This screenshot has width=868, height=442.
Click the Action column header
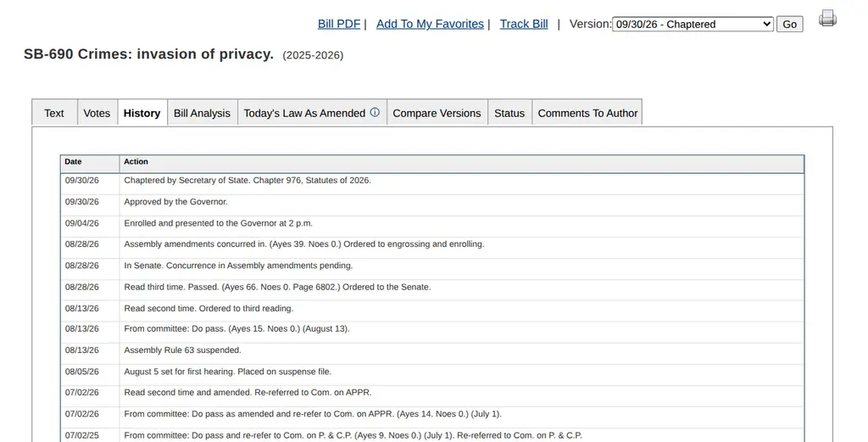(462, 162)
